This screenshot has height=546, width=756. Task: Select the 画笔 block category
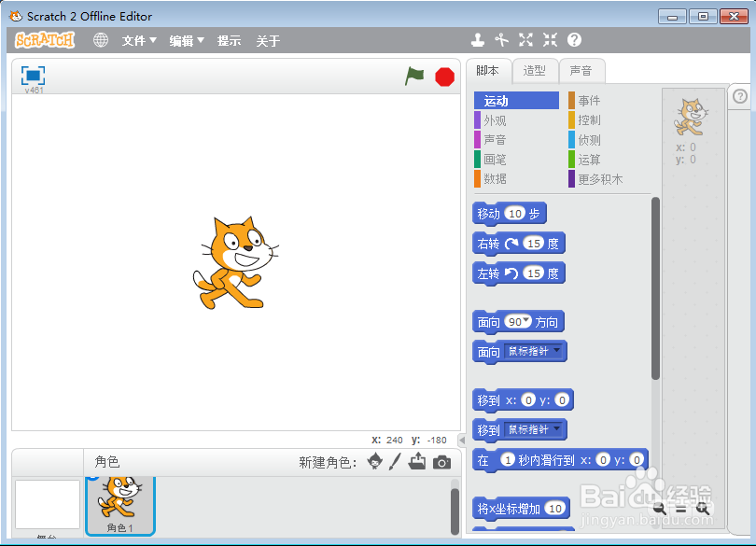pos(516,160)
